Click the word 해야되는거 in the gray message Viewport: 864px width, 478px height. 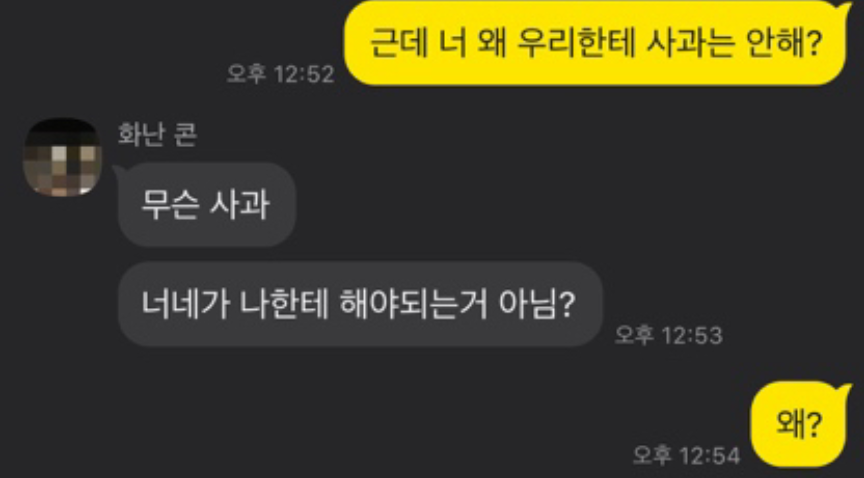pyautogui.click(x=414, y=304)
